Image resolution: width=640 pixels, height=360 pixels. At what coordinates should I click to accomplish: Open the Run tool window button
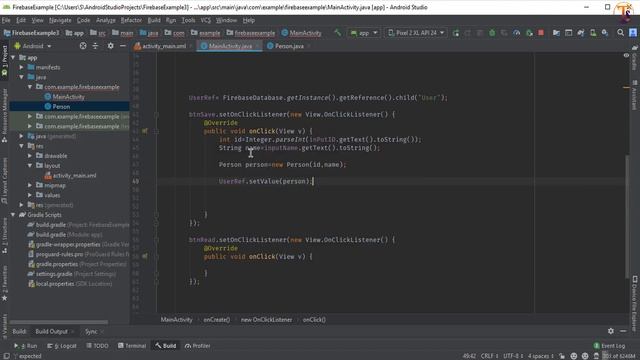click(25, 346)
